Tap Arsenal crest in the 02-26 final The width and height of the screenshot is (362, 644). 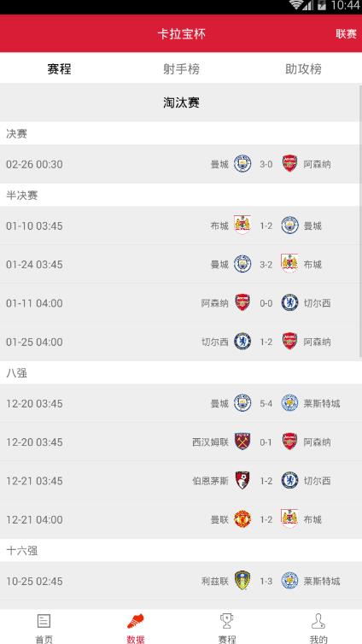click(x=289, y=164)
